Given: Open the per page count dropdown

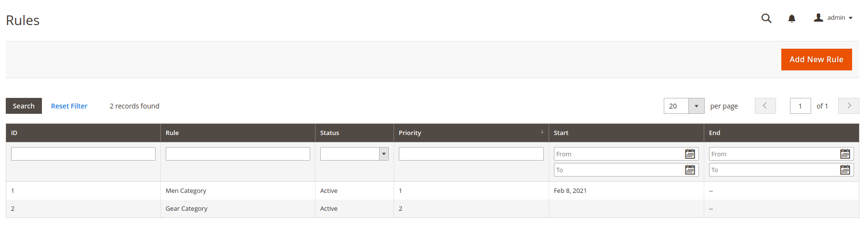Looking at the screenshot, I should click(x=696, y=106).
